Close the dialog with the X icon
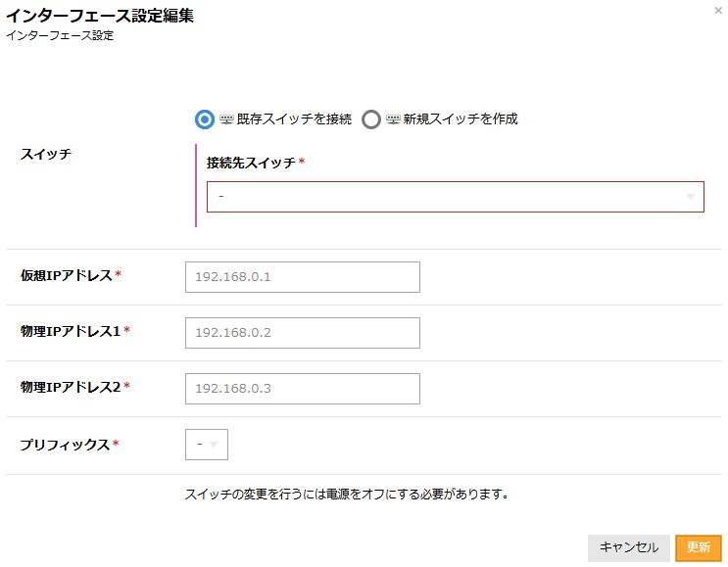The image size is (728, 567). 718,9
